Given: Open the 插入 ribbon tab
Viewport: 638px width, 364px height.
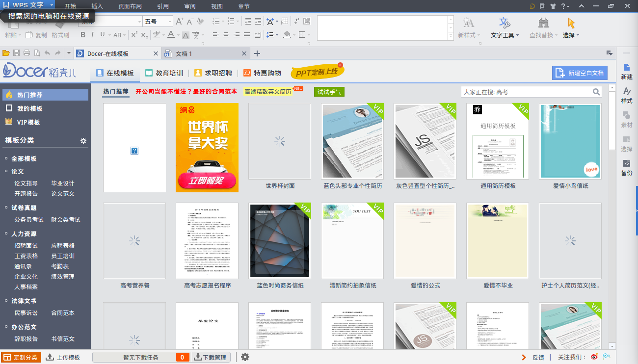Looking at the screenshot, I should [x=97, y=6].
